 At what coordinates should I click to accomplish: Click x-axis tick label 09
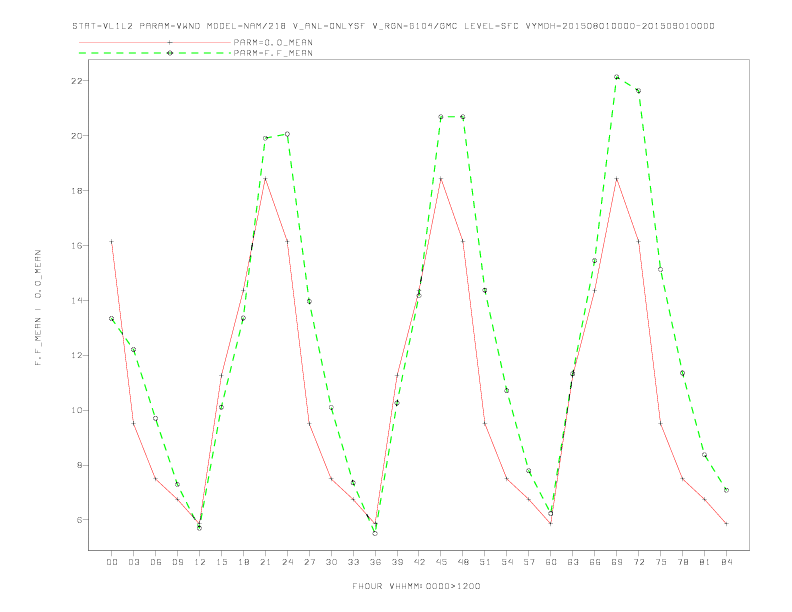(177, 562)
